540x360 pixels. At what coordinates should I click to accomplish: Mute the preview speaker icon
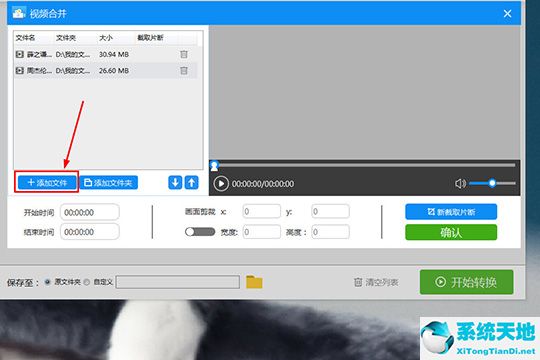click(460, 184)
